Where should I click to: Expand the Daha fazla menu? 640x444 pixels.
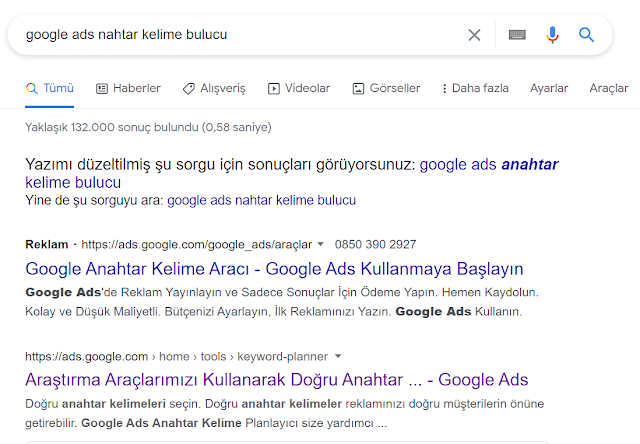(476, 88)
